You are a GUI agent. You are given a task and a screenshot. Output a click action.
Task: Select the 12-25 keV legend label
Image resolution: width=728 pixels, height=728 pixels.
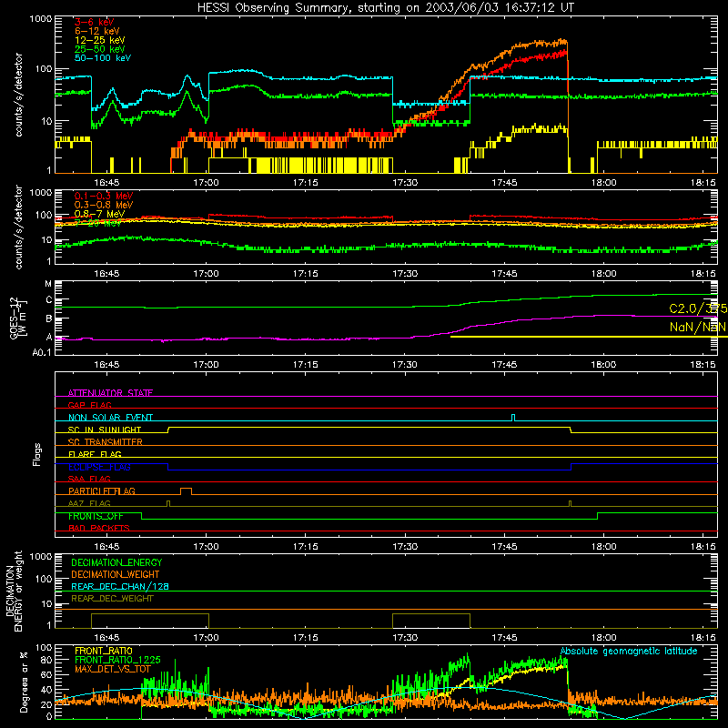point(99,40)
